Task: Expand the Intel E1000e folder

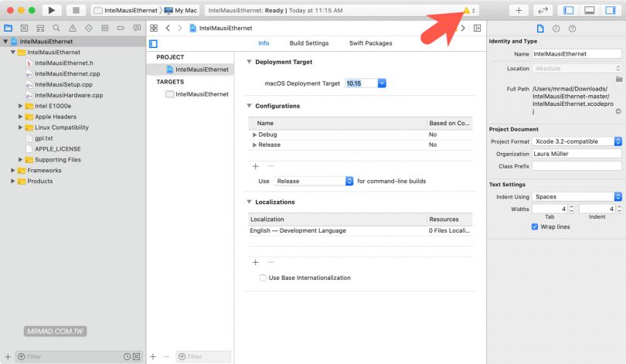Action: coord(20,106)
